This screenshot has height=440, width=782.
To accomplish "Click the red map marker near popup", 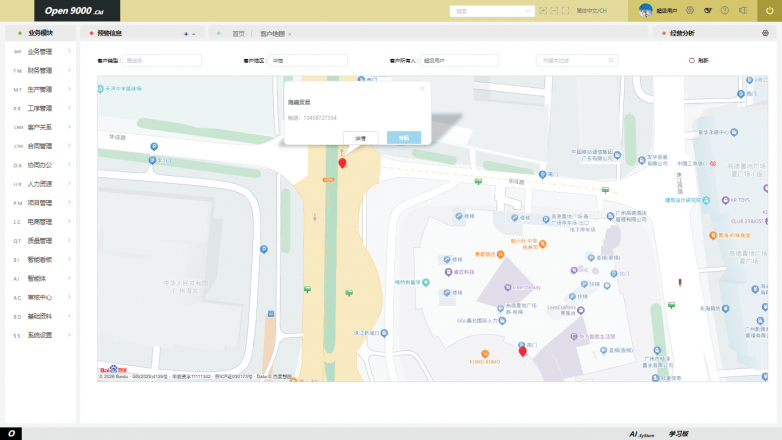I will coord(342,162).
